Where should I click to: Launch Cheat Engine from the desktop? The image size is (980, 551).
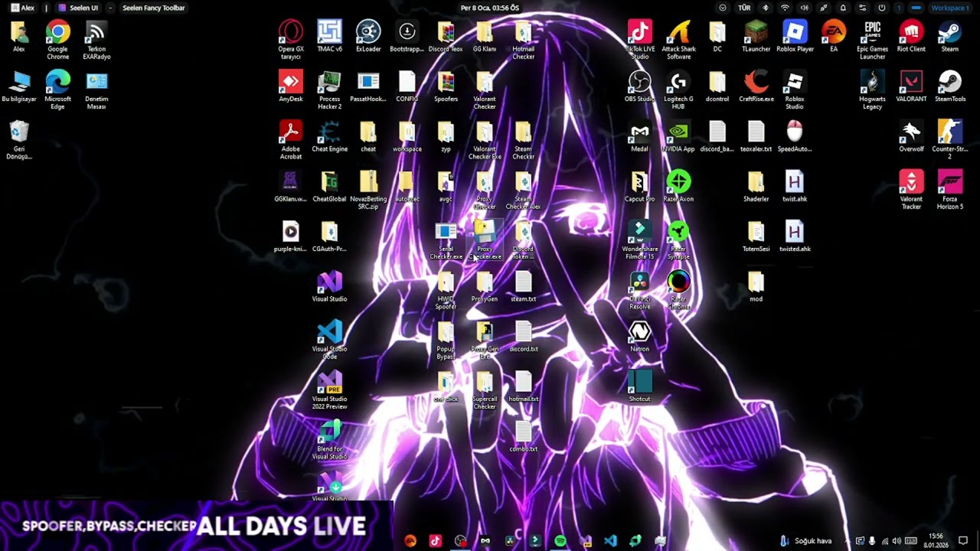pyautogui.click(x=329, y=136)
